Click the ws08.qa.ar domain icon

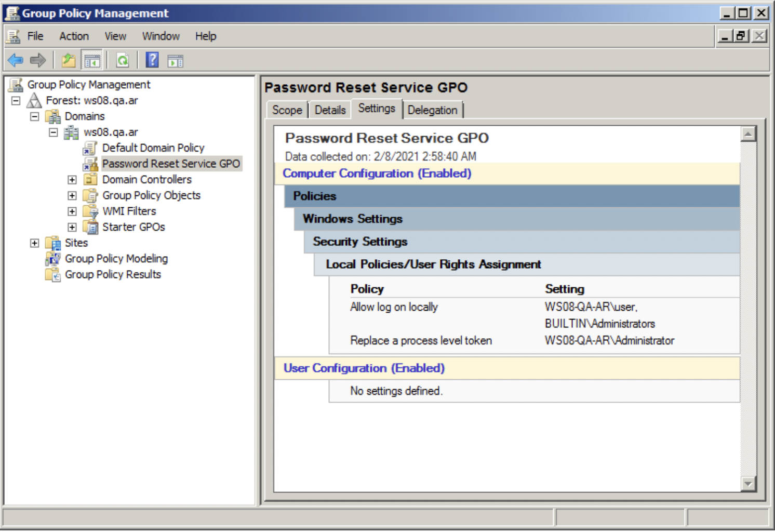pyautogui.click(x=72, y=132)
